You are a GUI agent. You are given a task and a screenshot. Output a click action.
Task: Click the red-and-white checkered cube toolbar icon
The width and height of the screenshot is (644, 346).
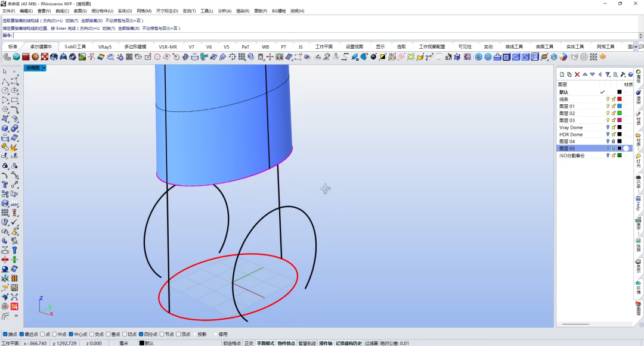(45, 57)
